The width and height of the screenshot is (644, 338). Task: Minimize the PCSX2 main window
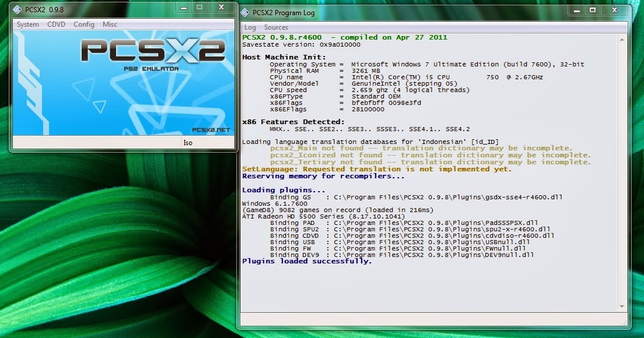[184, 8]
